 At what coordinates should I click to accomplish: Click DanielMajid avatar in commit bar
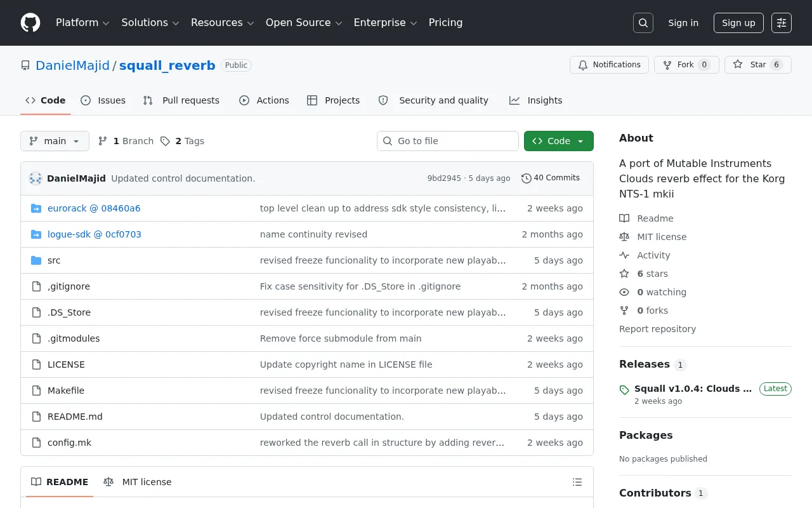[x=36, y=178]
